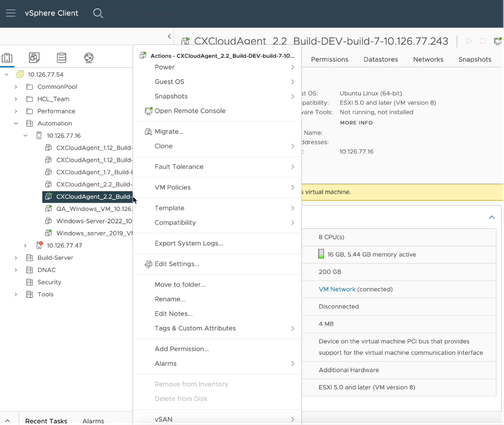Viewport: 504px width, 425px height.
Task: Click the CommonPool folder icon
Action: click(29, 87)
